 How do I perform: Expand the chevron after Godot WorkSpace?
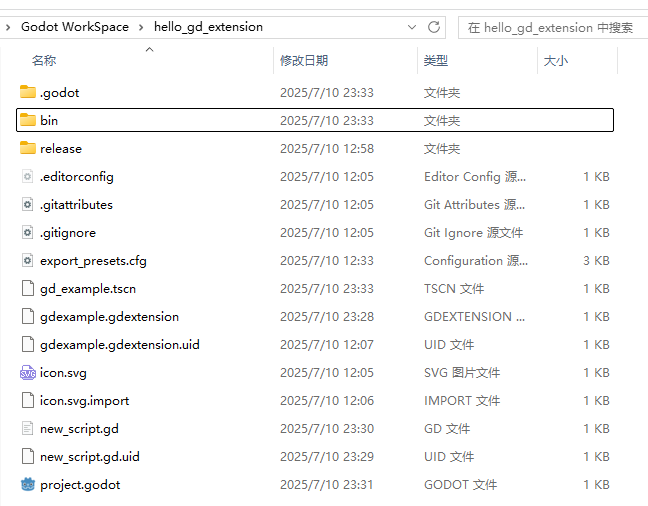click(x=141, y=28)
